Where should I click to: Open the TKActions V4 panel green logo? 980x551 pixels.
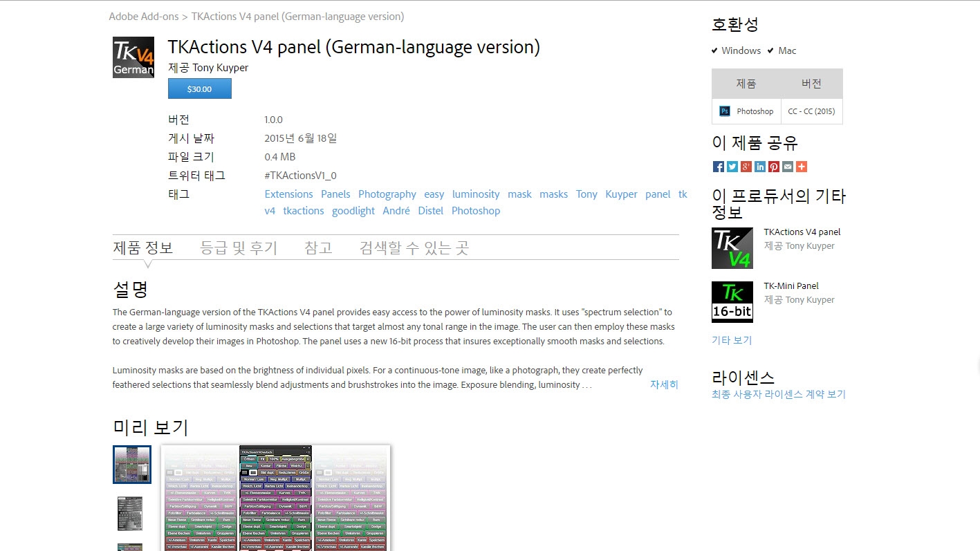[732, 248]
